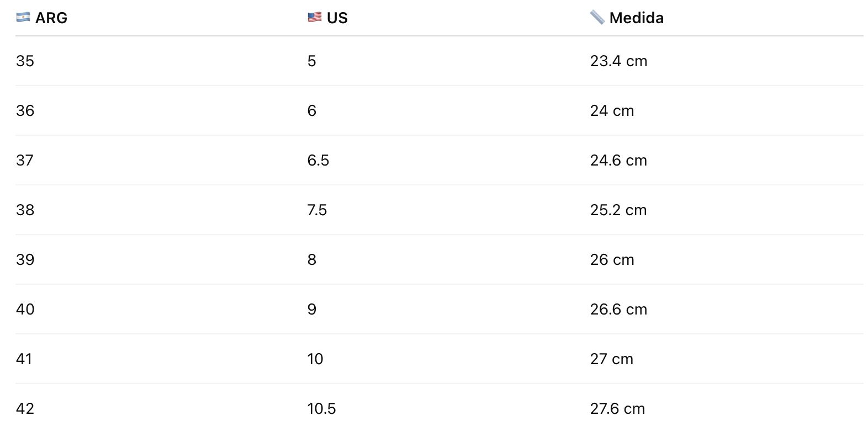
Task: Select the US column header
Action: (327, 18)
